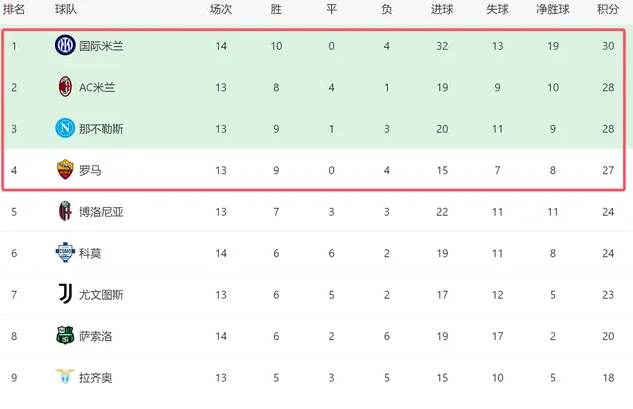Click the Juventus club crest
Screen dimensions: 633x409
click(65, 294)
